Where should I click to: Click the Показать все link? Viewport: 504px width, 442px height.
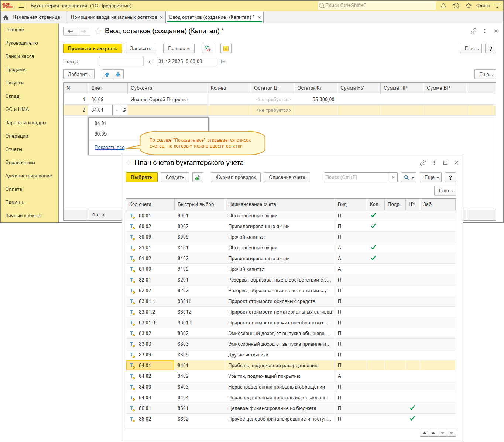(x=109, y=148)
